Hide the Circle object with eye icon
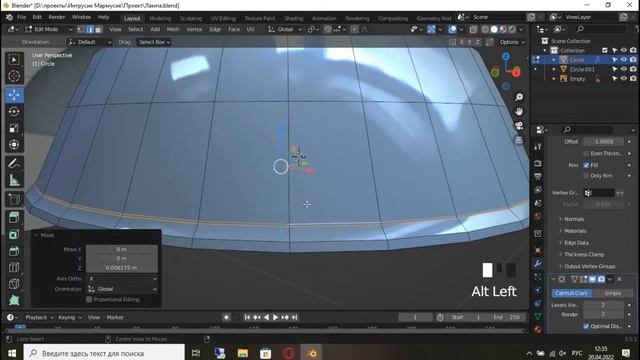Viewport: 640px width, 360px height. coord(624,60)
